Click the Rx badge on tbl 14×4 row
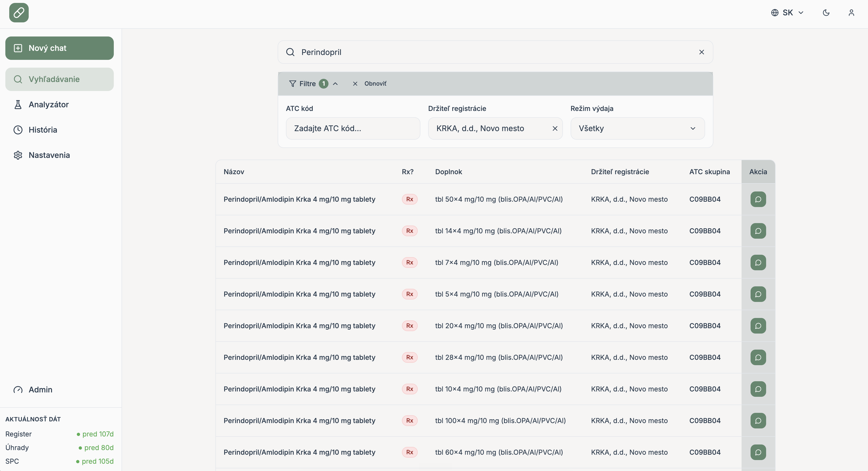The width and height of the screenshot is (868, 471). coord(409,231)
